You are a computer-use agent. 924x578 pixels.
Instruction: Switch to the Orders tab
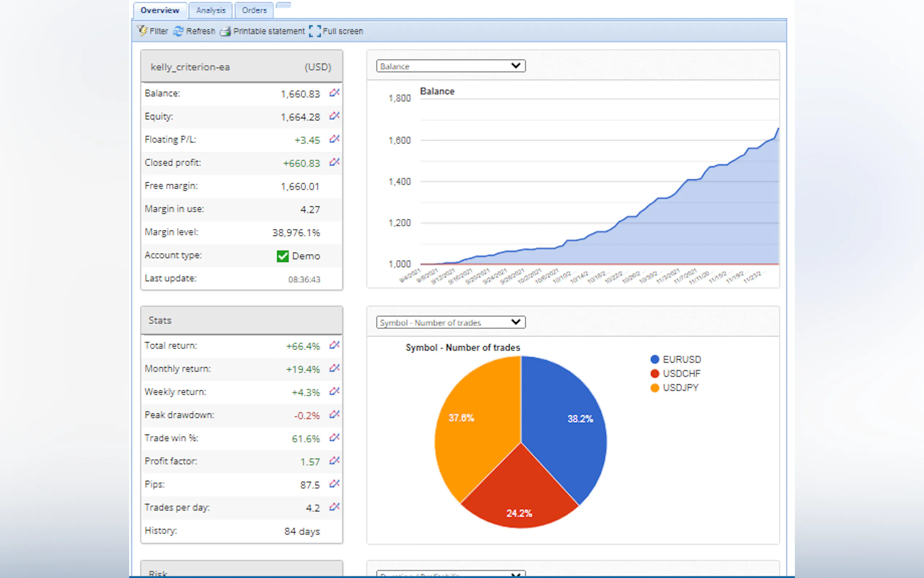(254, 10)
